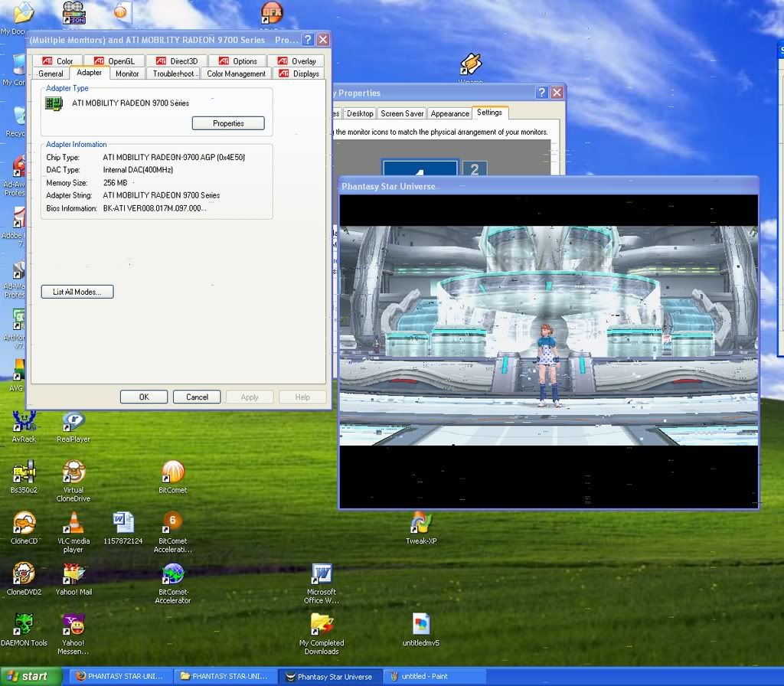Open Virtual CloneDrive icon
This screenshot has height=686, width=784.
tap(73, 482)
